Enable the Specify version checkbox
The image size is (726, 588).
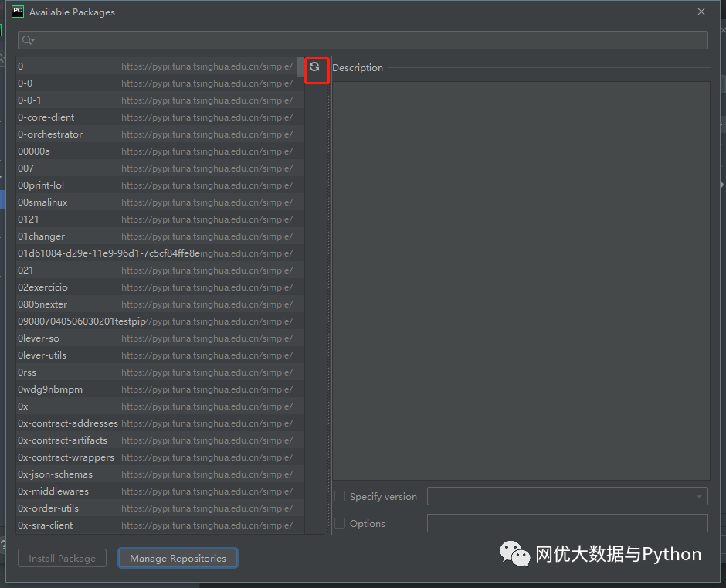click(x=340, y=496)
